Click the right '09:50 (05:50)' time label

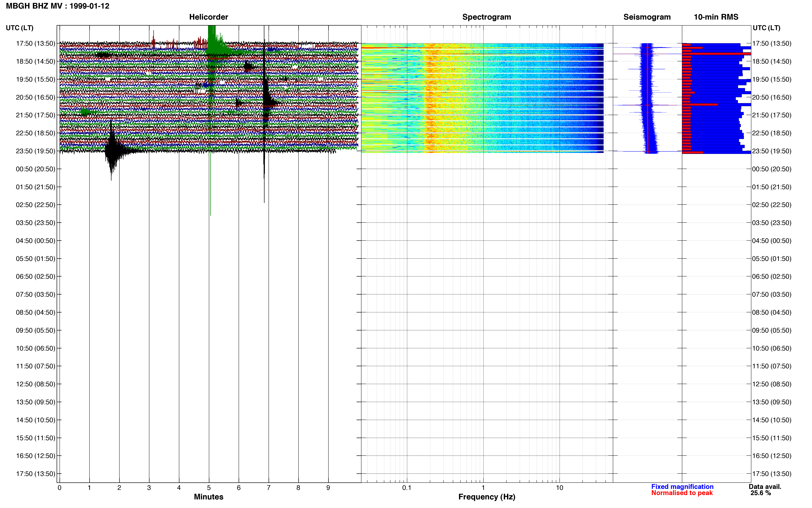click(x=772, y=330)
